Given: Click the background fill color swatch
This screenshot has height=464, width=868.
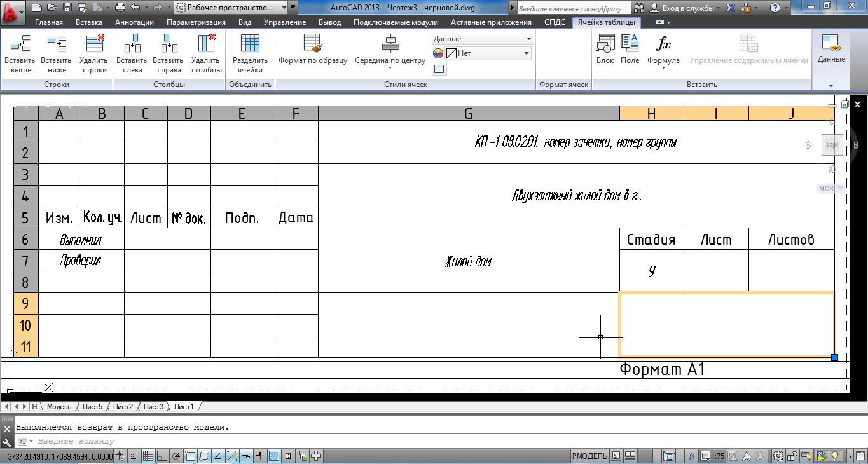Looking at the screenshot, I should (x=438, y=53).
